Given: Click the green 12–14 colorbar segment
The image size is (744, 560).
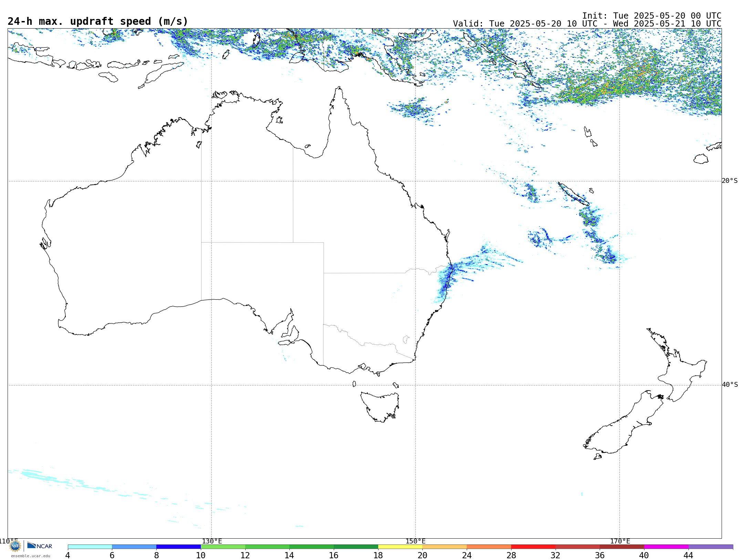Looking at the screenshot, I should 267,547.
